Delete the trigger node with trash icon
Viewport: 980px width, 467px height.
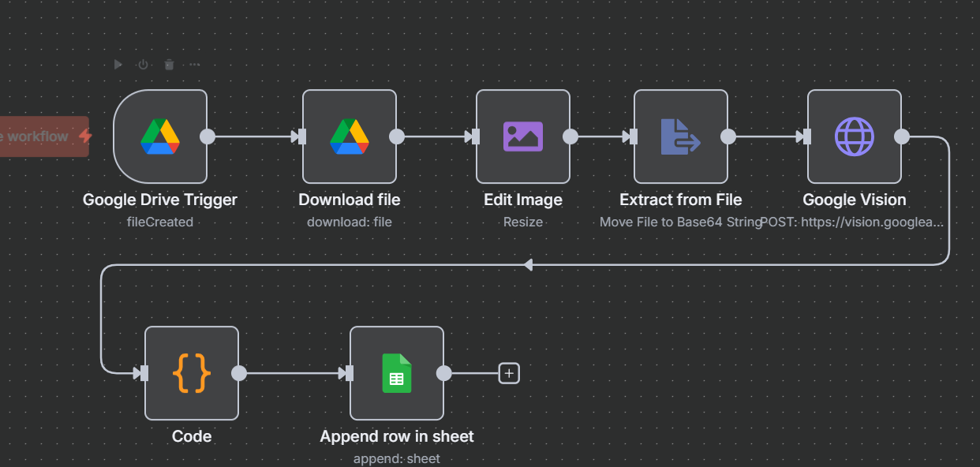coord(169,65)
